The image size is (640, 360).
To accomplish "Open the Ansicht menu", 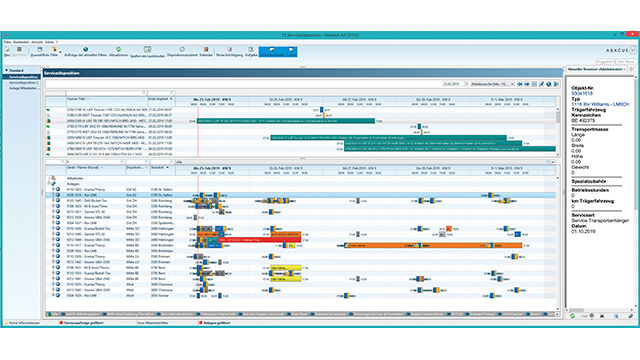I will (x=37, y=42).
